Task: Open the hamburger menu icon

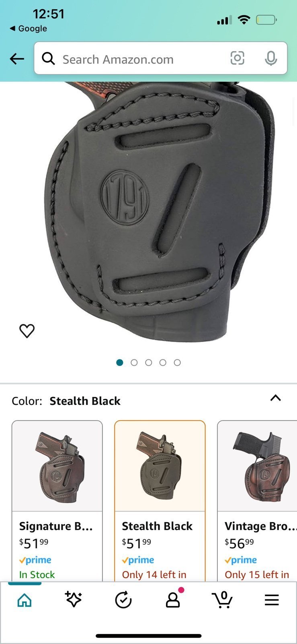Action: coord(272,600)
